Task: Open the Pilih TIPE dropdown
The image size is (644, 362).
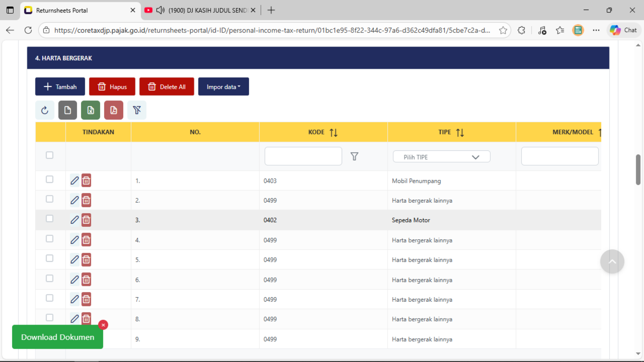Action: pos(441,157)
